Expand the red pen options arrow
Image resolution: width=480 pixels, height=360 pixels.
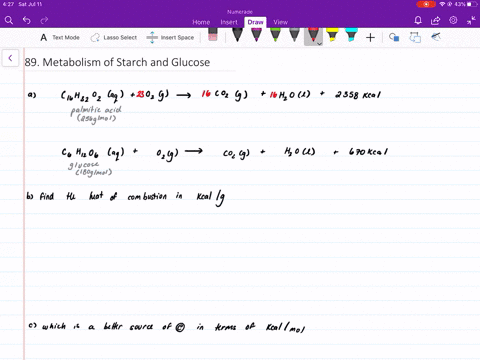(319, 44)
